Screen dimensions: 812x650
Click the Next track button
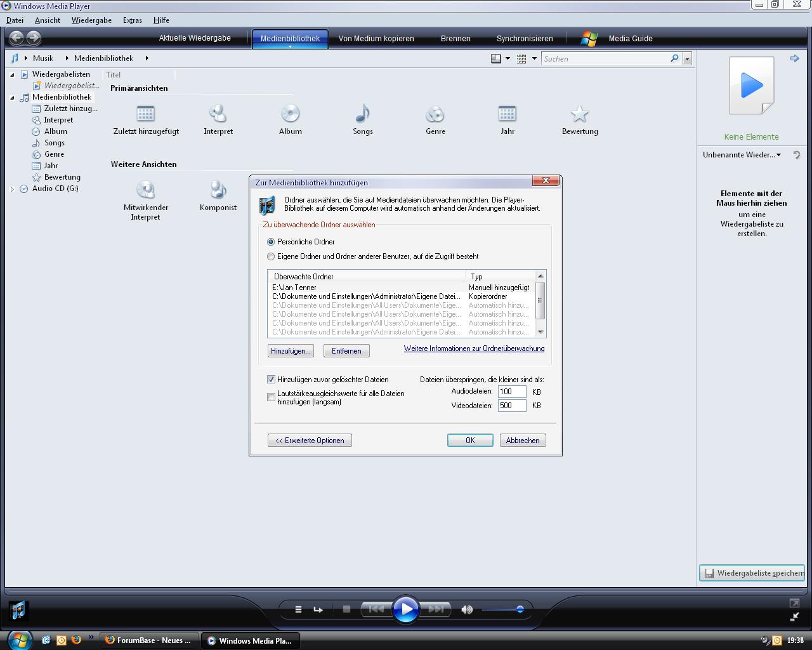pos(436,609)
